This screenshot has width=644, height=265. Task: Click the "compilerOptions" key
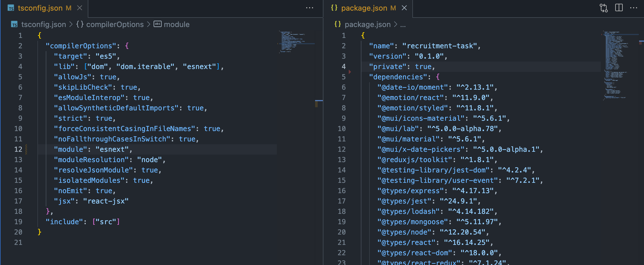(81, 46)
